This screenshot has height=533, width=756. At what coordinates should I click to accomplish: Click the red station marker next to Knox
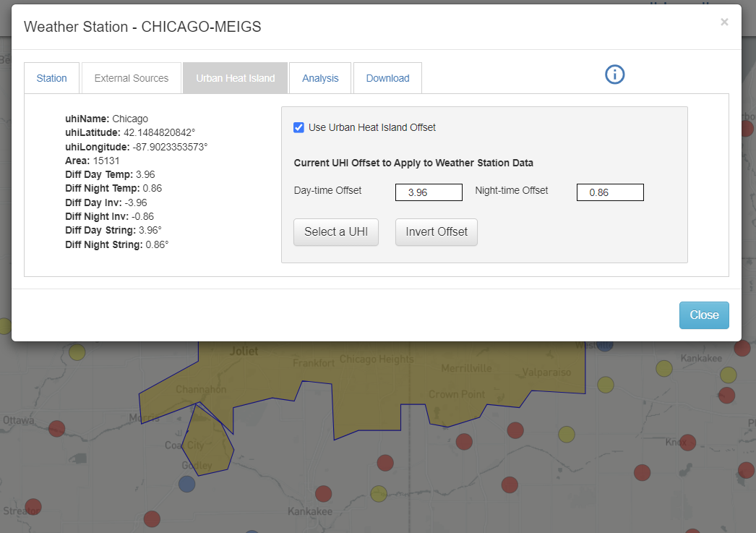[687, 442]
